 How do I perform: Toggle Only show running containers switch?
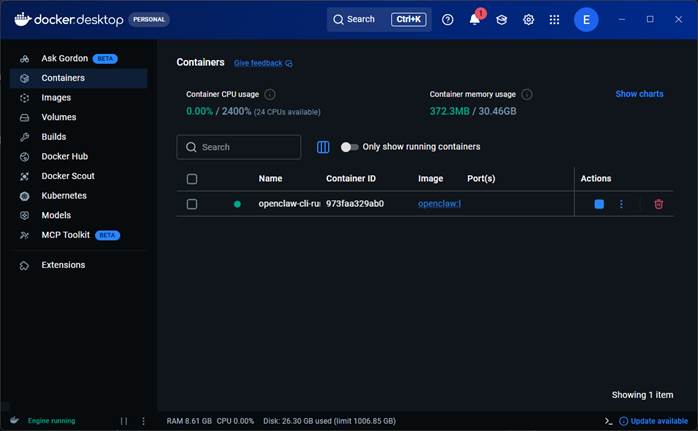348,147
